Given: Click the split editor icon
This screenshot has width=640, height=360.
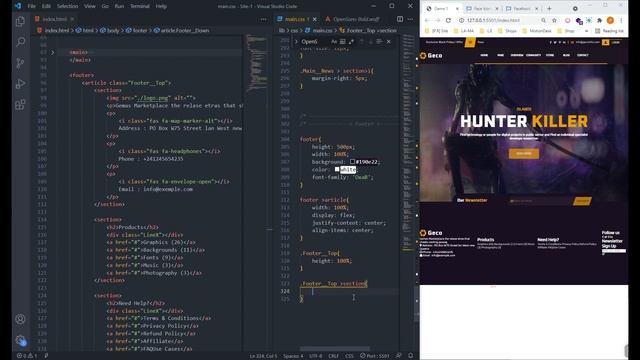Looking at the screenshot, I should point(400,19).
